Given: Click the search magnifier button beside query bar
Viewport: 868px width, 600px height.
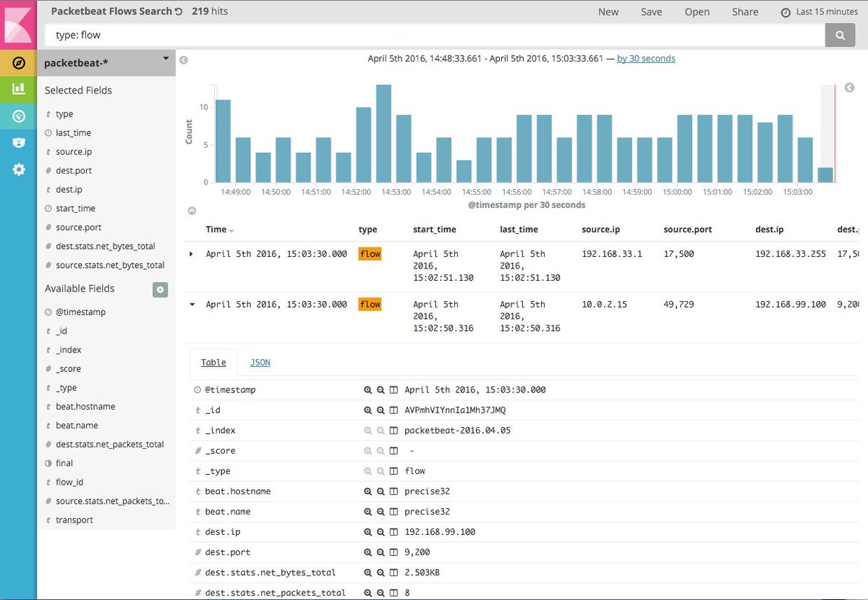Looking at the screenshot, I should pos(840,34).
